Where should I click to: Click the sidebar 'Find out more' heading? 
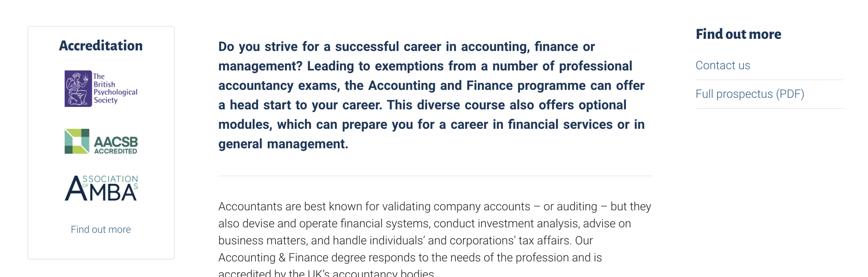738,34
